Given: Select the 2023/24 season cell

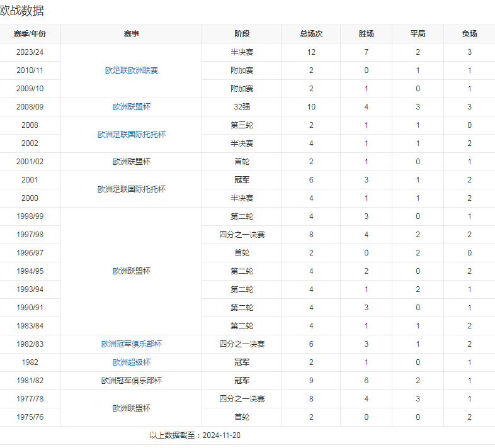Looking at the screenshot, I should 30,52.
